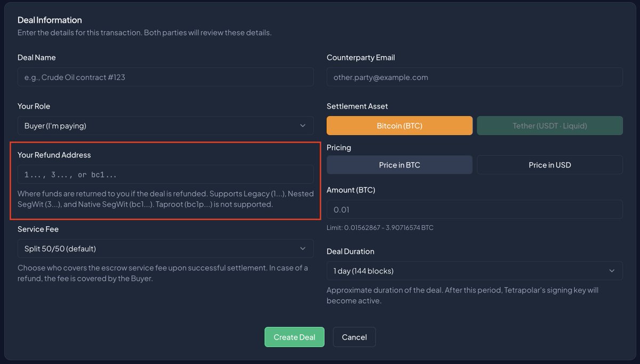The width and height of the screenshot is (640, 364).
Task: Click the Deal Name label
Action: pos(37,58)
